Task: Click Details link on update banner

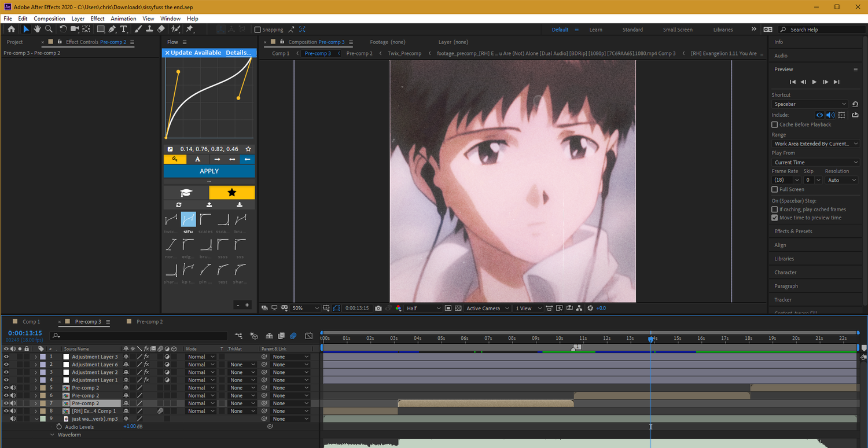Action: click(238, 53)
